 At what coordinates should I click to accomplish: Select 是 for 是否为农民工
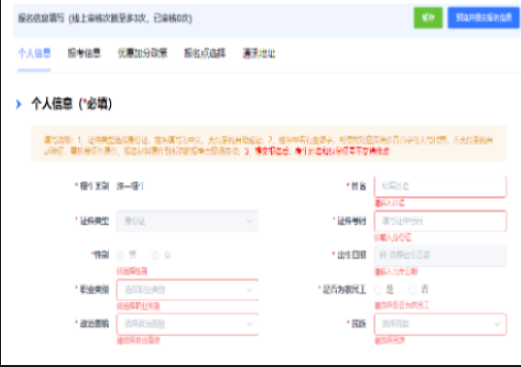point(378,290)
